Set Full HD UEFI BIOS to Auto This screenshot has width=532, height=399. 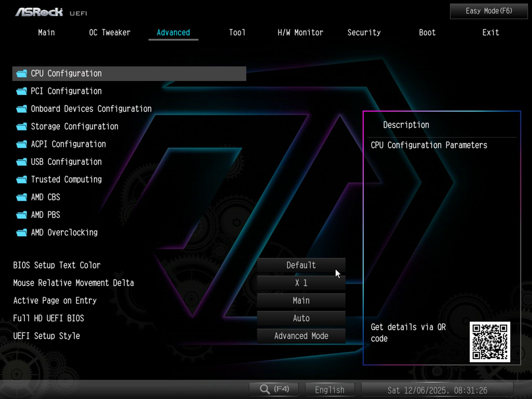(x=301, y=318)
